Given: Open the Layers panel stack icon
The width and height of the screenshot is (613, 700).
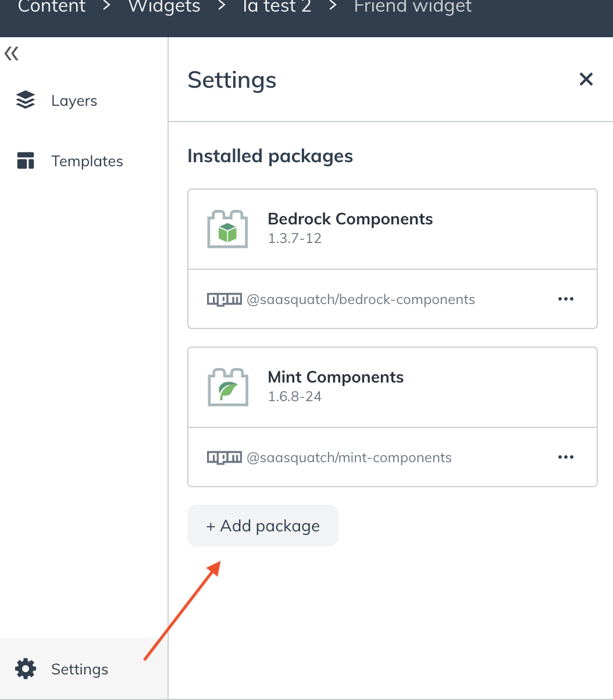Looking at the screenshot, I should (x=26, y=100).
